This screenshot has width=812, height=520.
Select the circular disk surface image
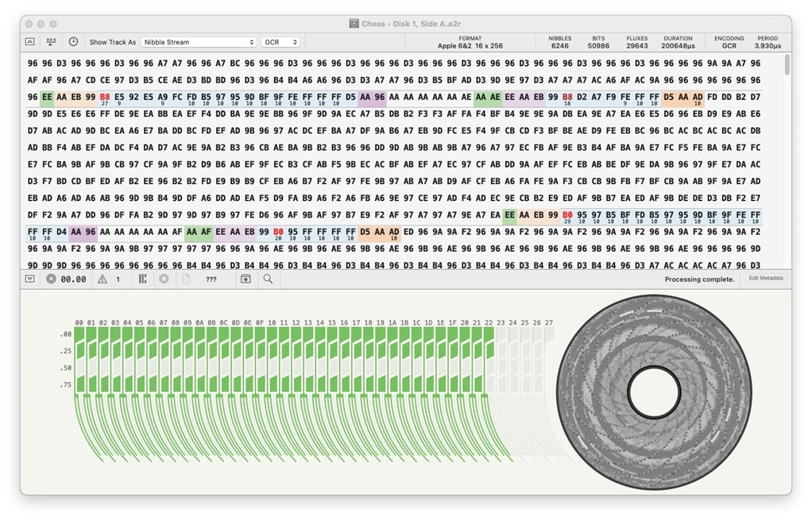654,391
